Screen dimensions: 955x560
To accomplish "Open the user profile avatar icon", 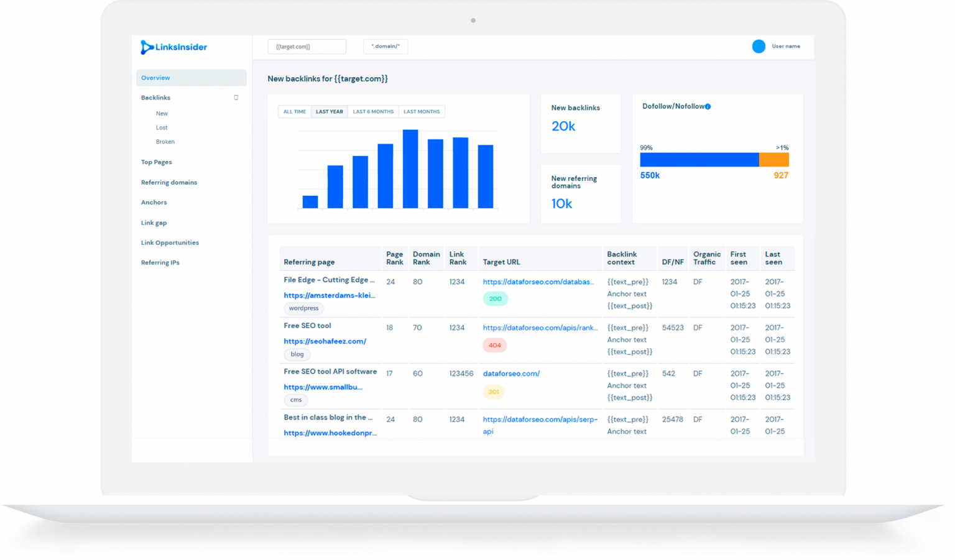I will (759, 46).
